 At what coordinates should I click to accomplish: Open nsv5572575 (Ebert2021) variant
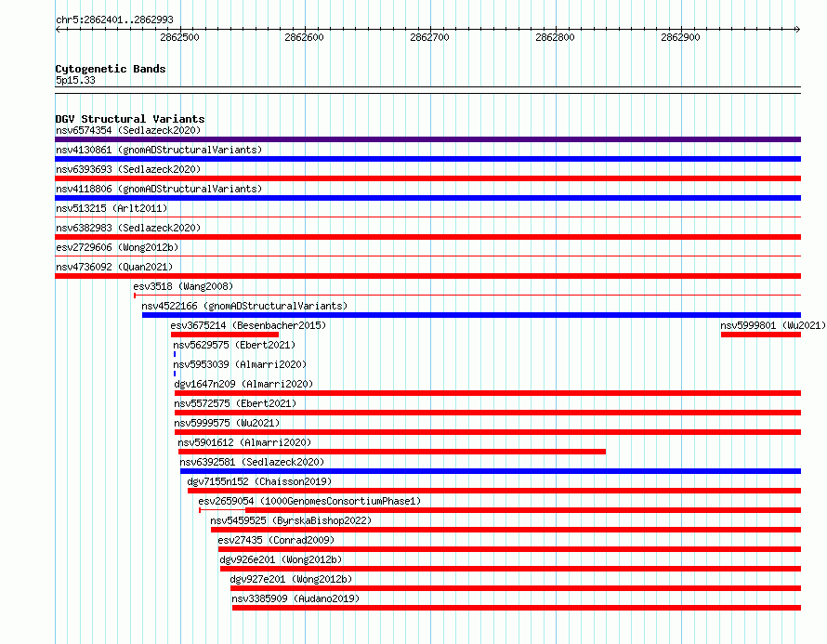[x=235, y=403]
